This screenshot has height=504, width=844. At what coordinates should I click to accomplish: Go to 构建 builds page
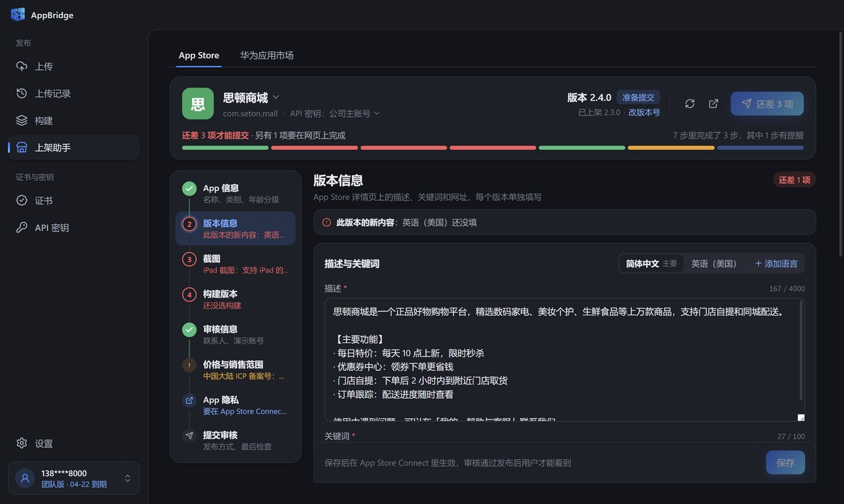coord(74,121)
